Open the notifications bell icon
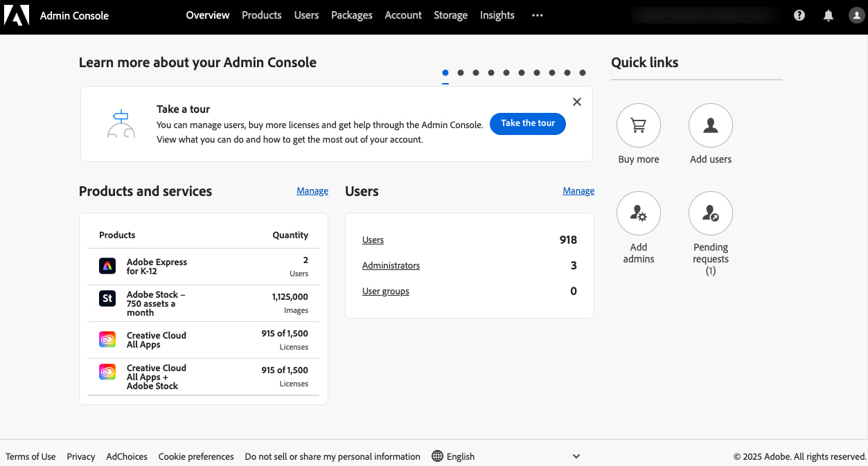The height and width of the screenshot is (466, 868). [x=829, y=15]
